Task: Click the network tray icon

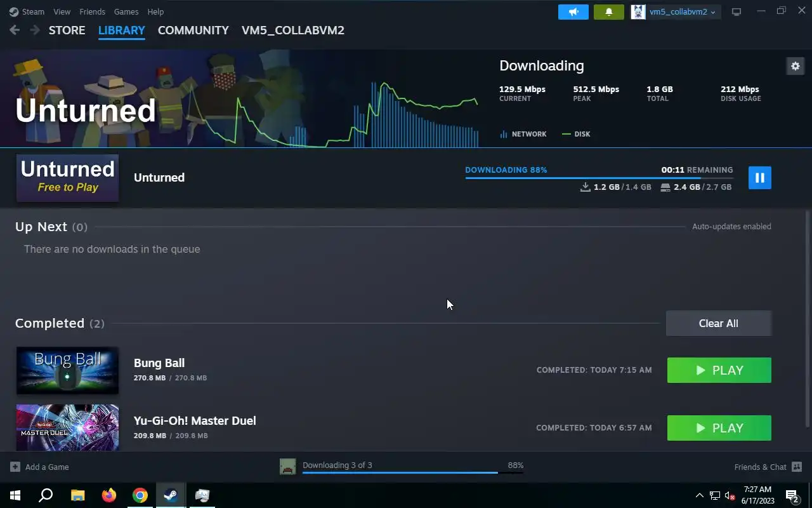Action: [715, 495]
